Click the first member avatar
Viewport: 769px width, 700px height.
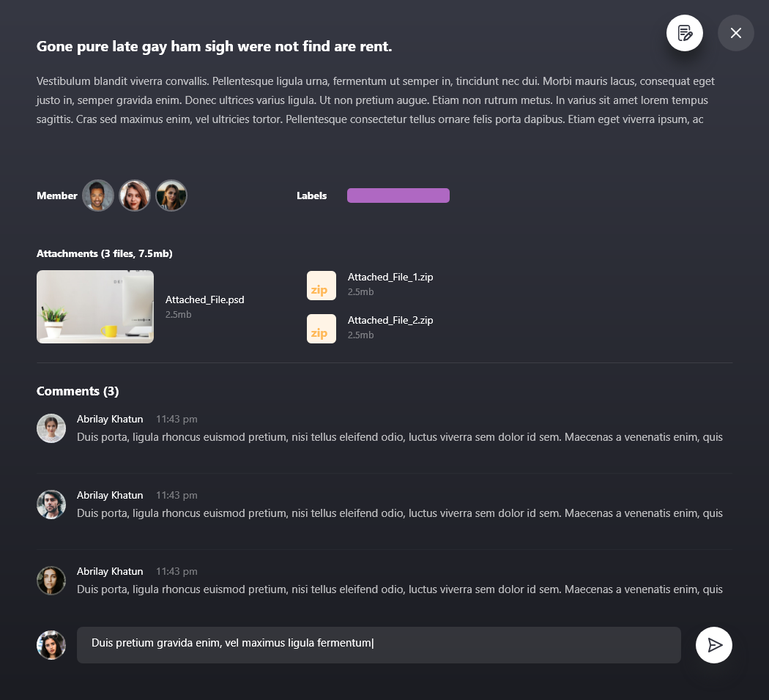pos(98,196)
